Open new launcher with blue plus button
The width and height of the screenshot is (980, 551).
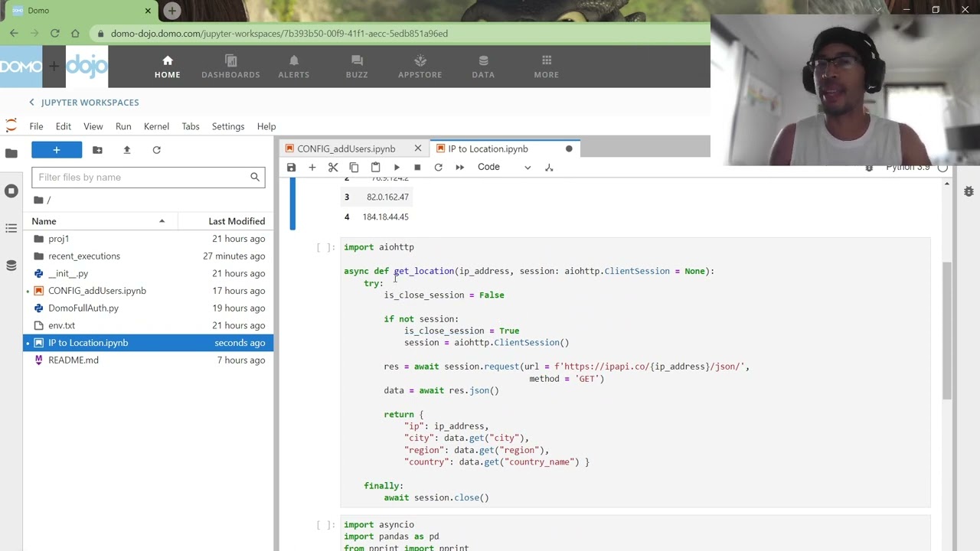point(57,150)
